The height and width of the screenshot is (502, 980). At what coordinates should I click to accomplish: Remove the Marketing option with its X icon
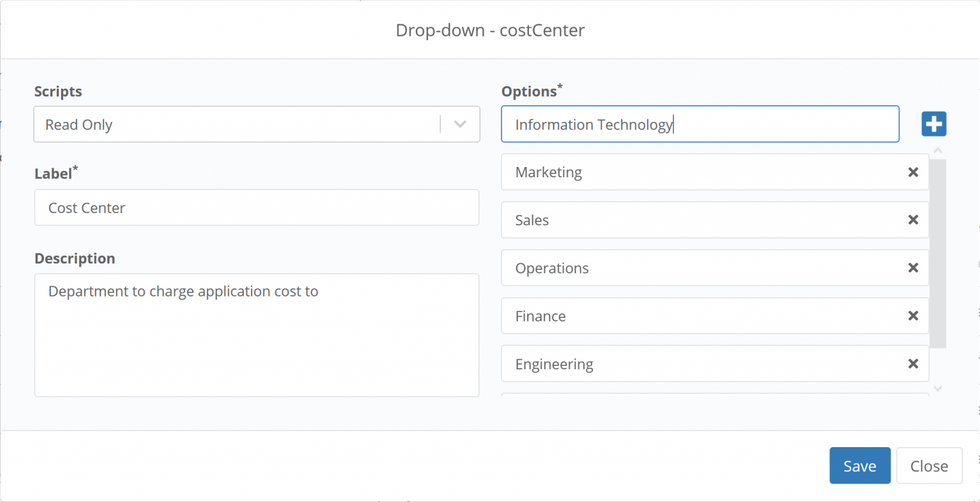[913, 172]
